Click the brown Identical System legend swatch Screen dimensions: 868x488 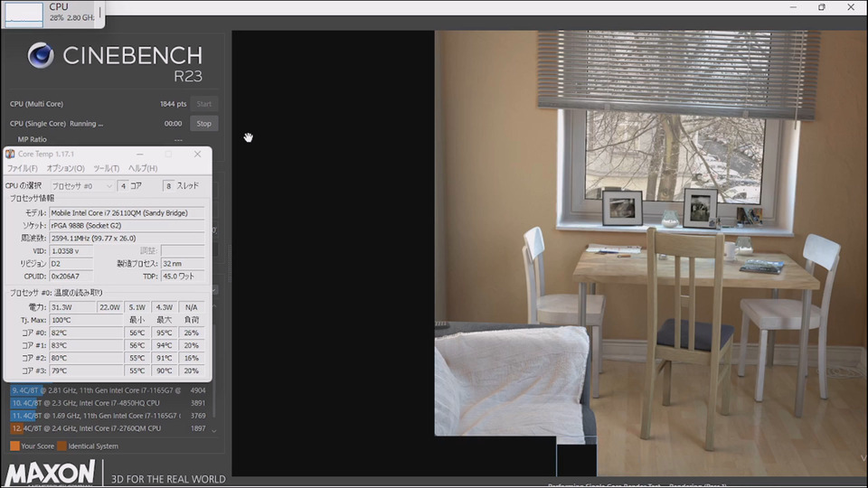point(62,446)
